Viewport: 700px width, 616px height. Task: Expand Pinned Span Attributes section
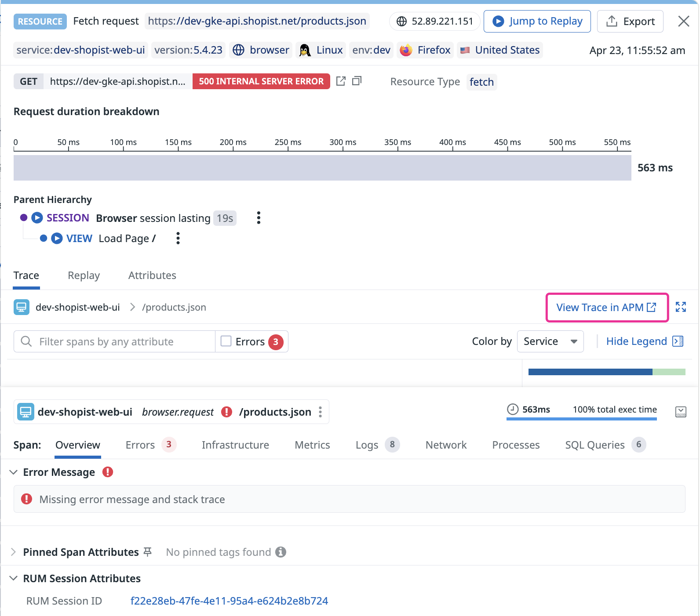pos(14,552)
